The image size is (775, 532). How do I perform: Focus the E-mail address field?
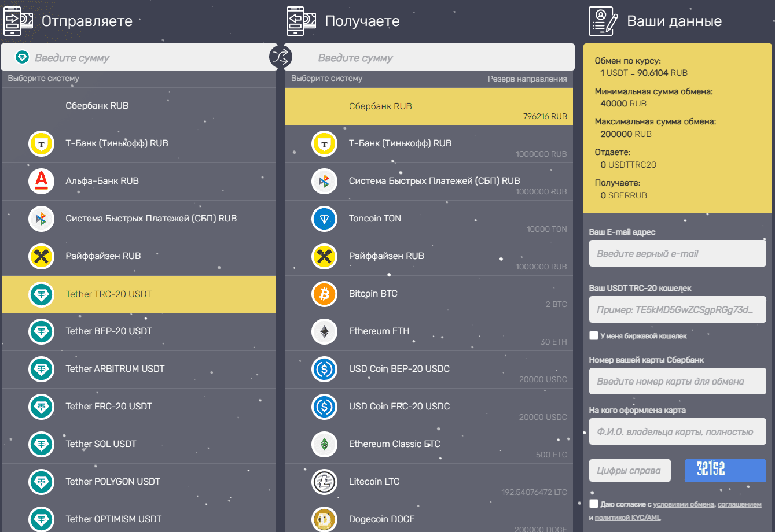(x=678, y=253)
